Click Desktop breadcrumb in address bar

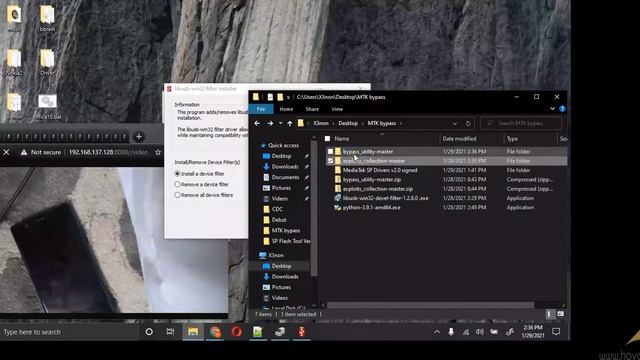click(x=348, y=123)
